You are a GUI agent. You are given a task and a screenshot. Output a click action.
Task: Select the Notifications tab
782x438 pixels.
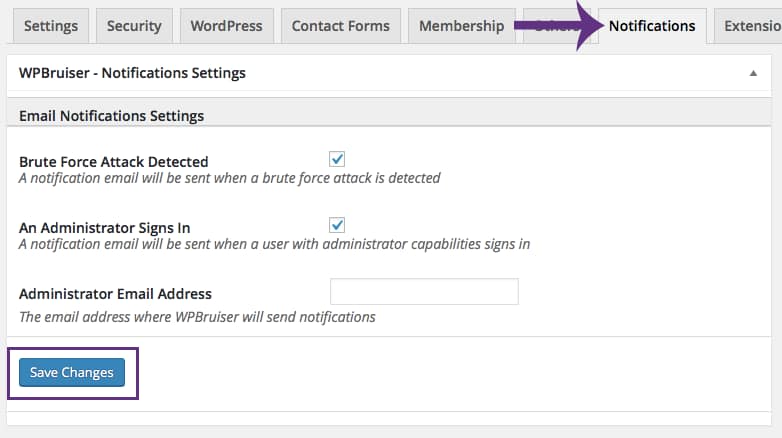[x=652, y=26]
